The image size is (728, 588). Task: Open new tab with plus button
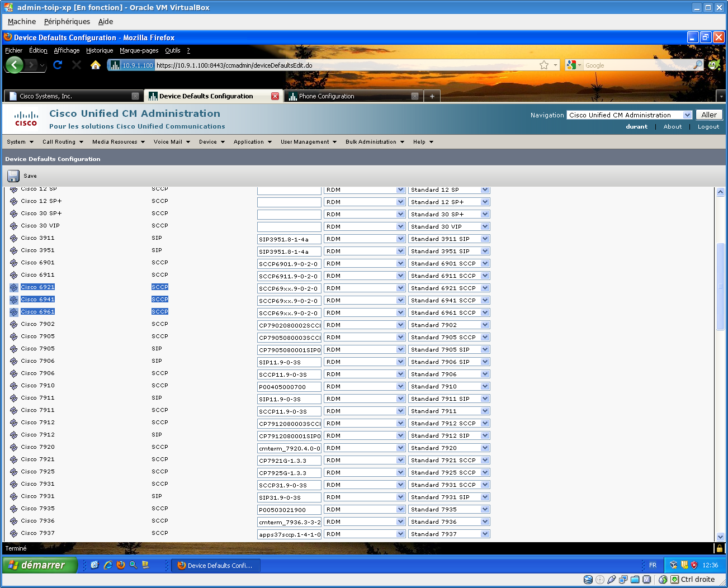tap(432, 96)
